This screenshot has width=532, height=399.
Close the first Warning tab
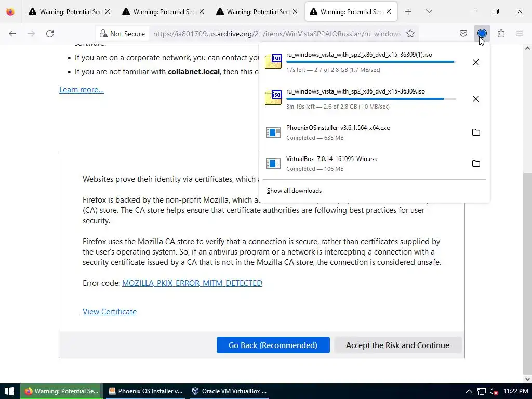pos(108,11)
